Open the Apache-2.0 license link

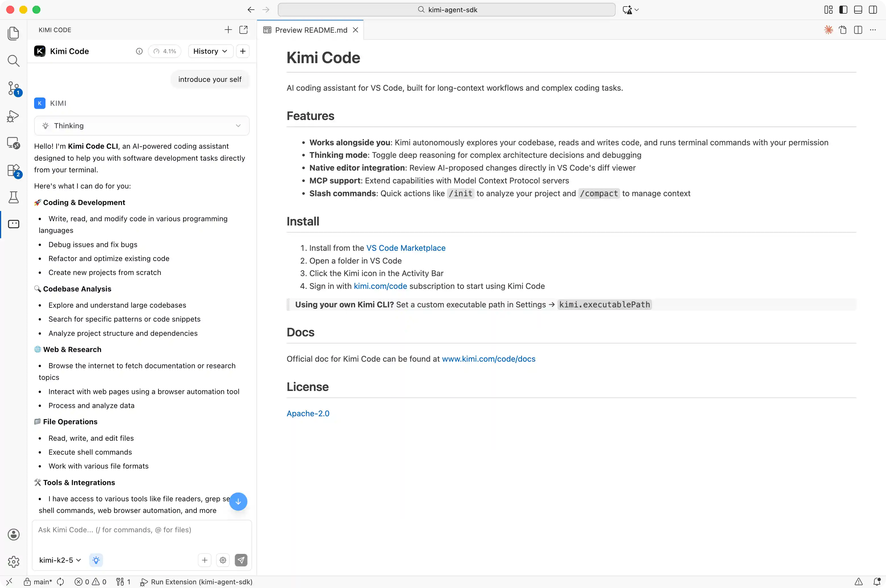point(307,413)
